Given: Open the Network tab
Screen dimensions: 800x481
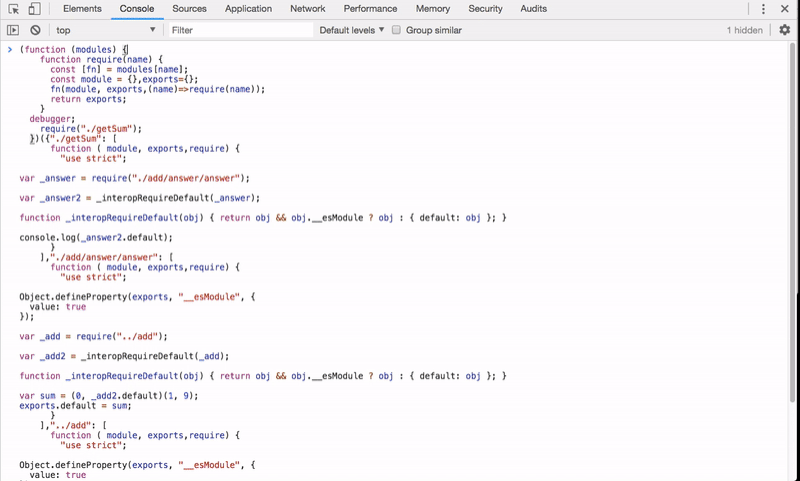Looking at the screenshot, I should point(307,9).
